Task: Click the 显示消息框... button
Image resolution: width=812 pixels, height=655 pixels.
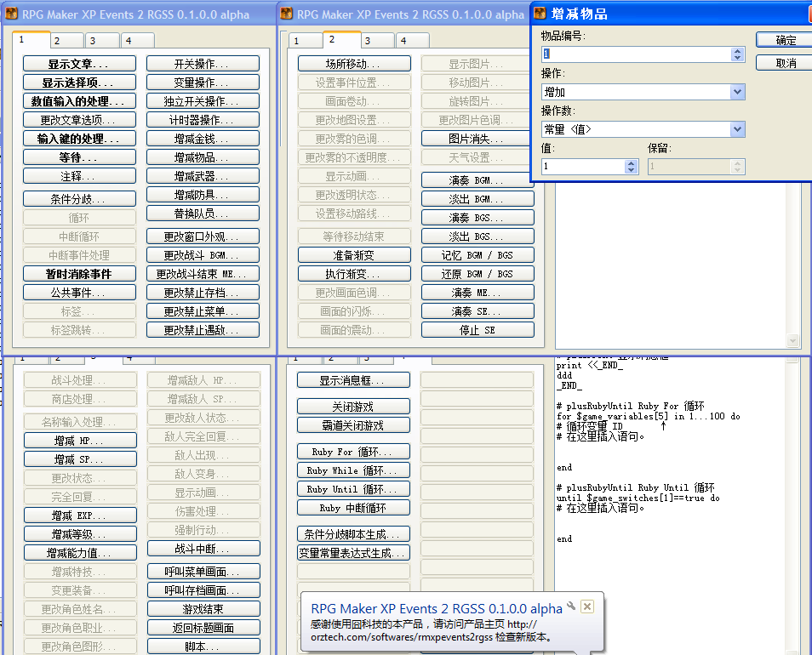Action: pyautogui.click(x=353, y=380)
